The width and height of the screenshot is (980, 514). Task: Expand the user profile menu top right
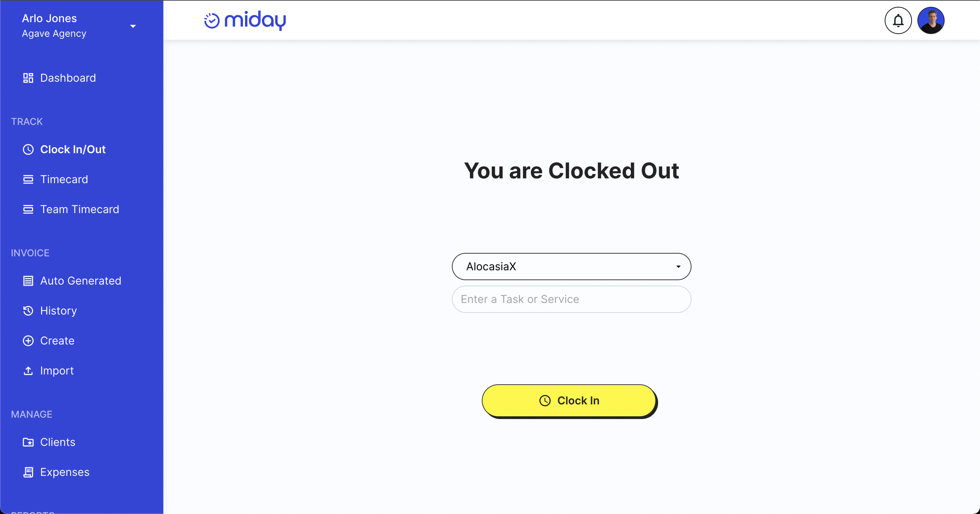[931, 20]
